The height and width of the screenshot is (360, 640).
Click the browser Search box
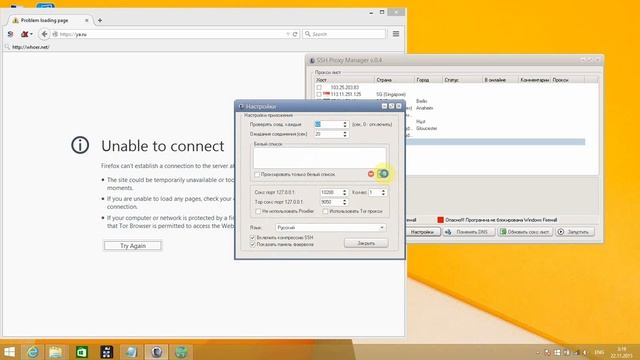344,34
